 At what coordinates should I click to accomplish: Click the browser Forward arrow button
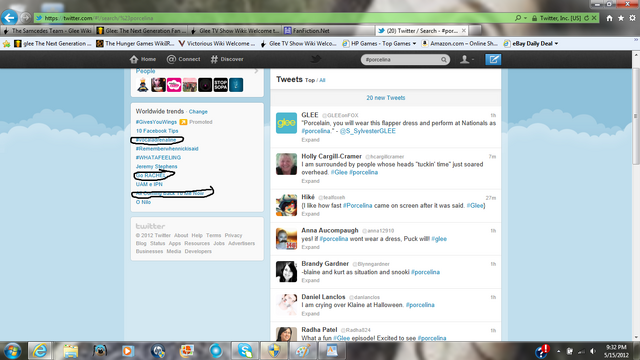25,18
